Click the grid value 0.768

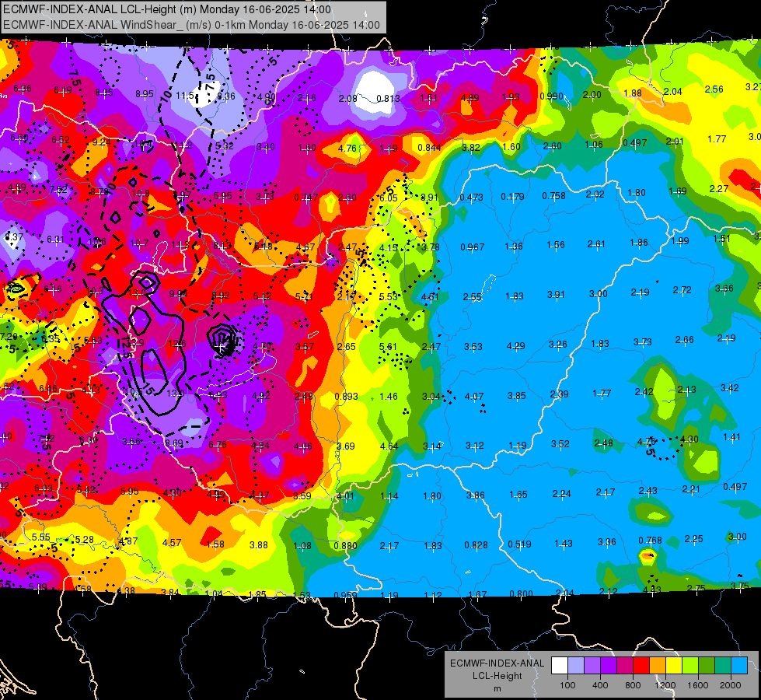[x=651, y=541]
